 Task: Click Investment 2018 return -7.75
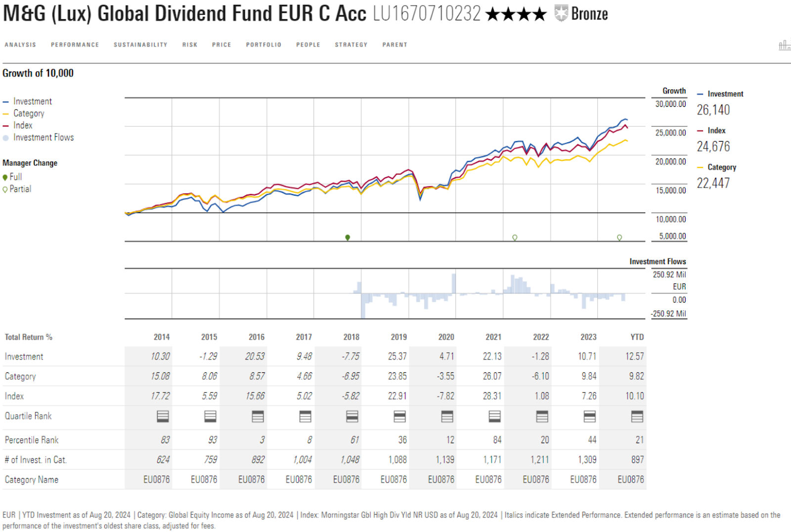pyautogui.click(x=351, y=356)
